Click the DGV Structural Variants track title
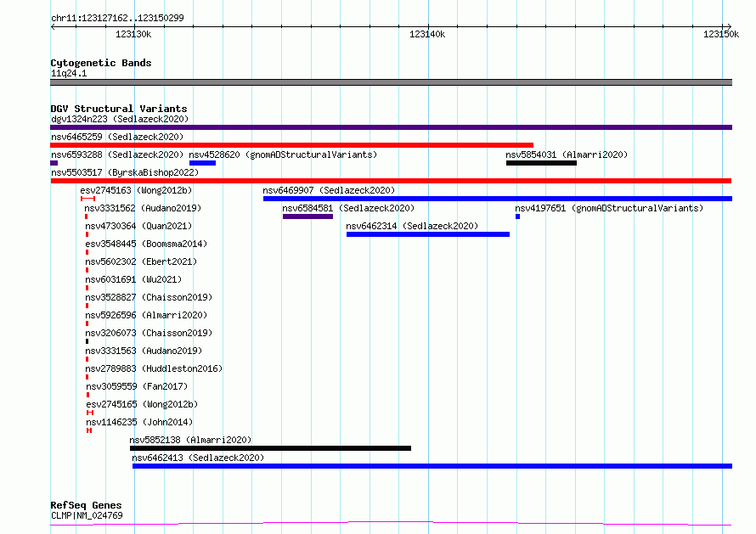 tap(119, 109)
